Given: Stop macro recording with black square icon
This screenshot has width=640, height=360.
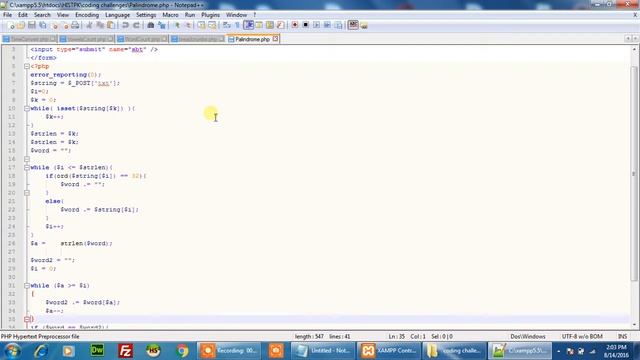Looking at the screenshot, I should point(305,25).
